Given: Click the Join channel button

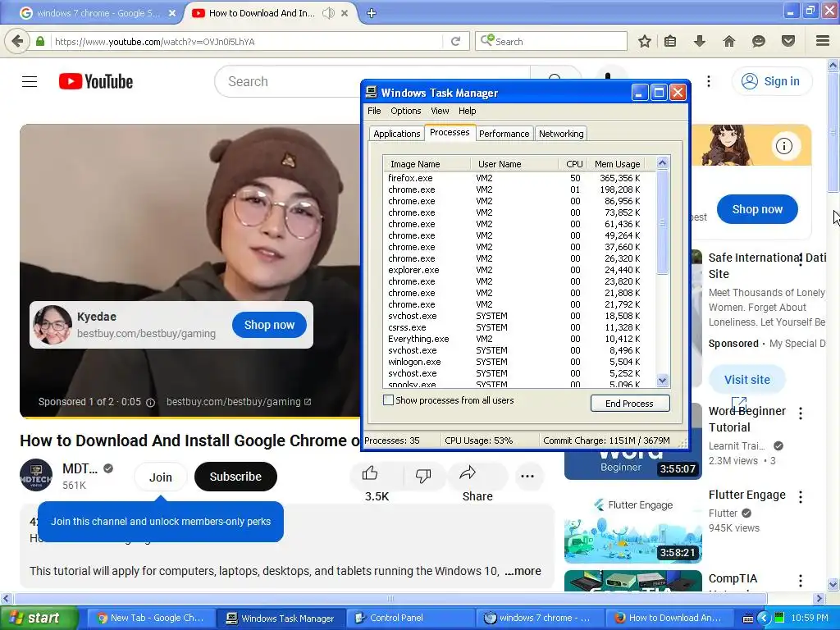Looking at the screenshot, I should (160, 477).
